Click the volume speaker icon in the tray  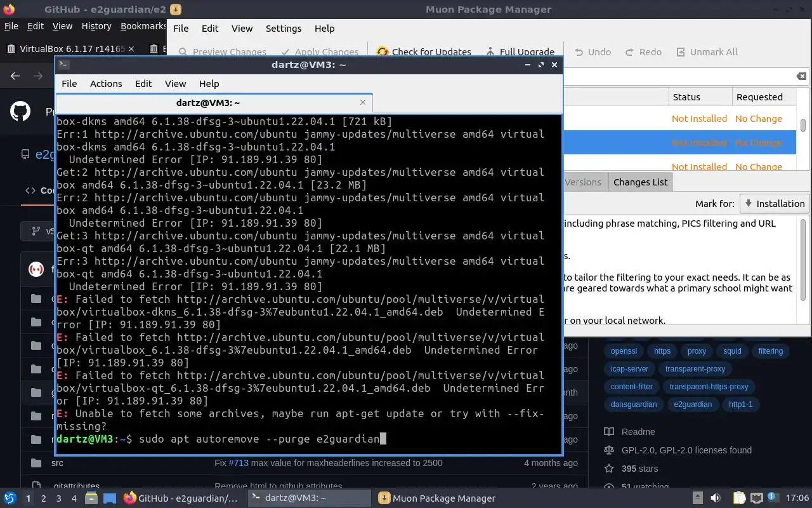(x=716, y=498)
